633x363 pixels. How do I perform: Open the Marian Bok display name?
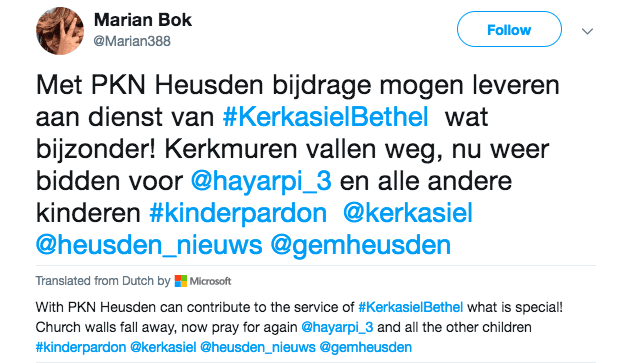(x=143, y=20)
